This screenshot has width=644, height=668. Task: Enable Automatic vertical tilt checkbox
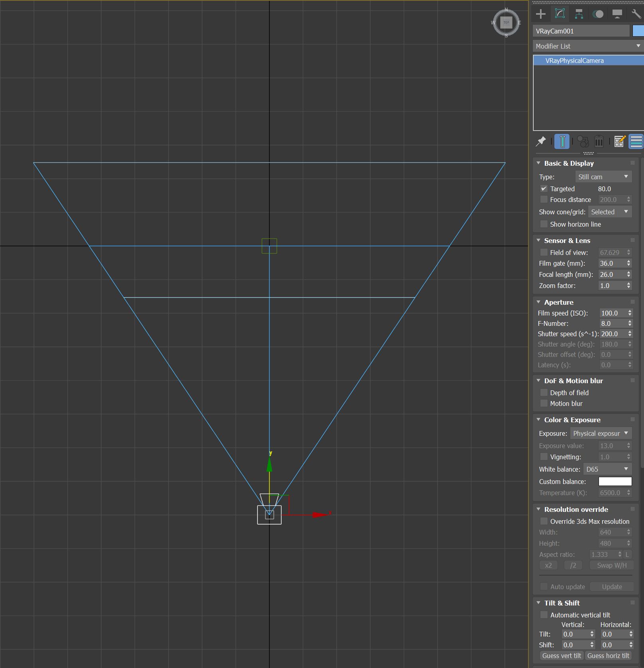(544, 615)
